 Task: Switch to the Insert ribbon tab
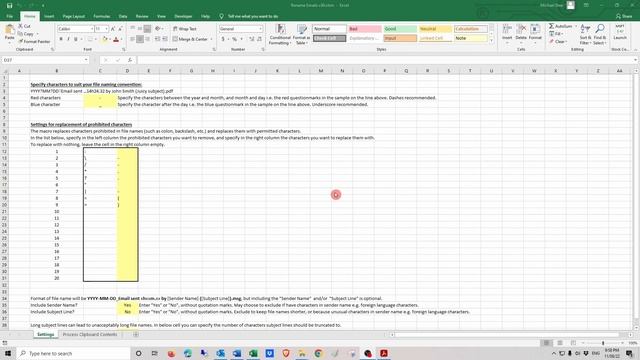[x=49, y=16]
